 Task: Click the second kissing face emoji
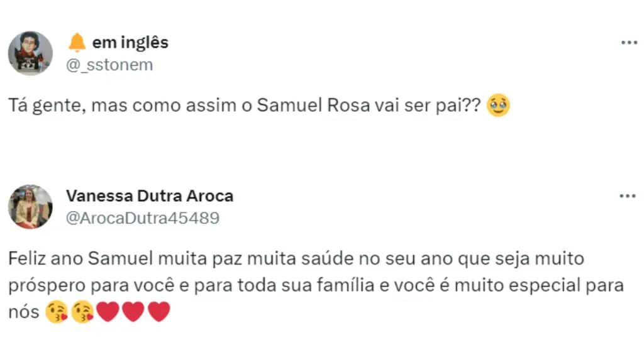82,312
